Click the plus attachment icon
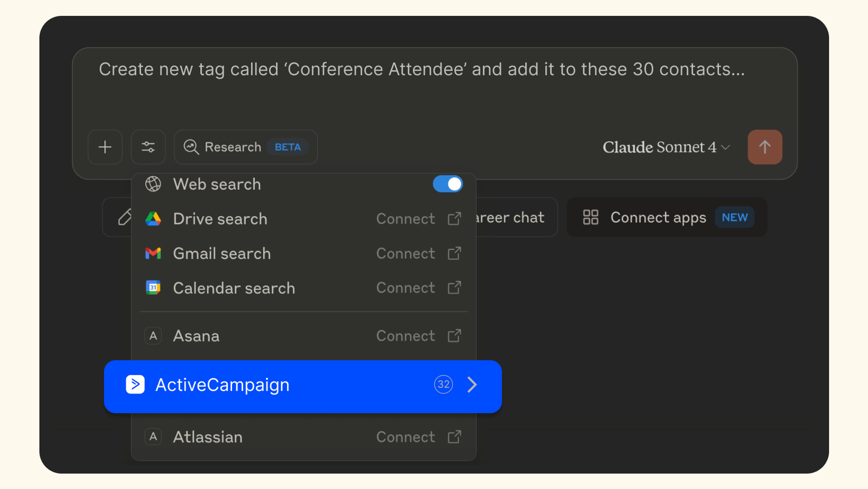This screenshot has height=489, width=868. point(105,147)
